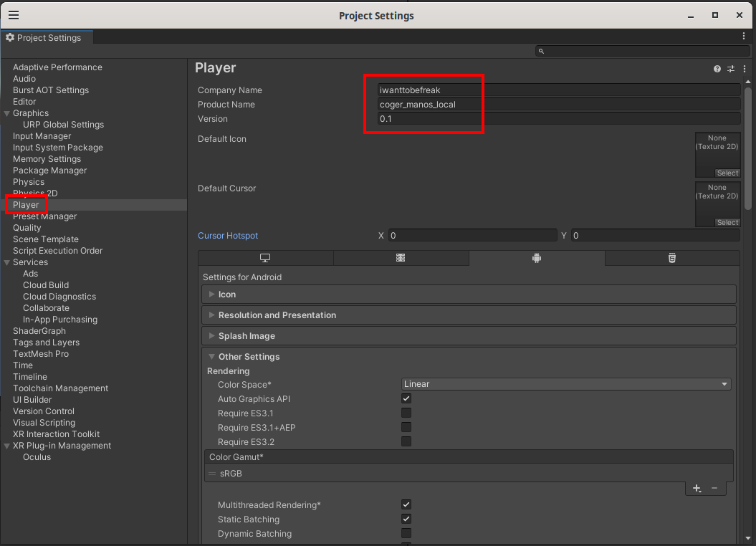Click the Player presets slider icon

click(731, 69)
